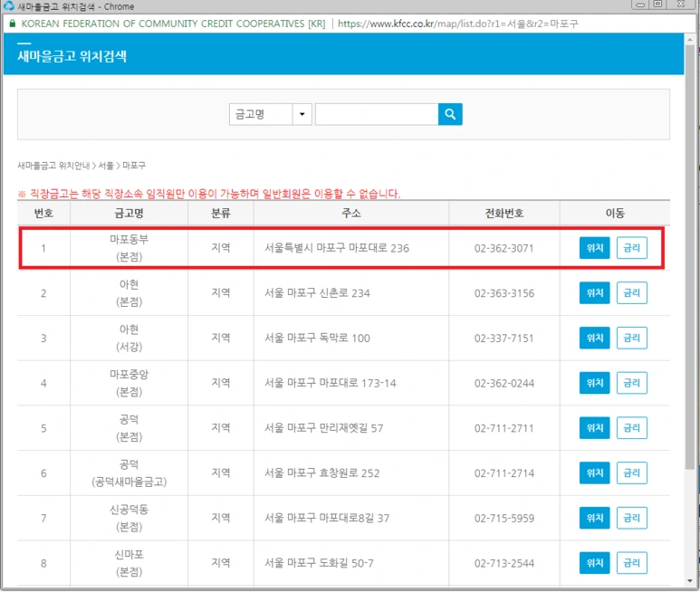This screenshot has width=700, height=592.
Task: Open 위치 for 신촌로 234 branch
Action: [x=594, y=292]
